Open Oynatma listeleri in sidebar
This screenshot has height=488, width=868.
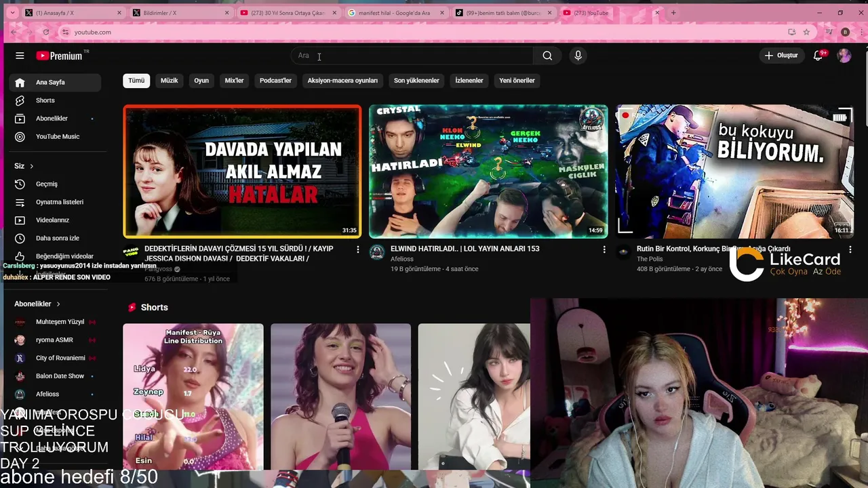(x=55, y=202)
